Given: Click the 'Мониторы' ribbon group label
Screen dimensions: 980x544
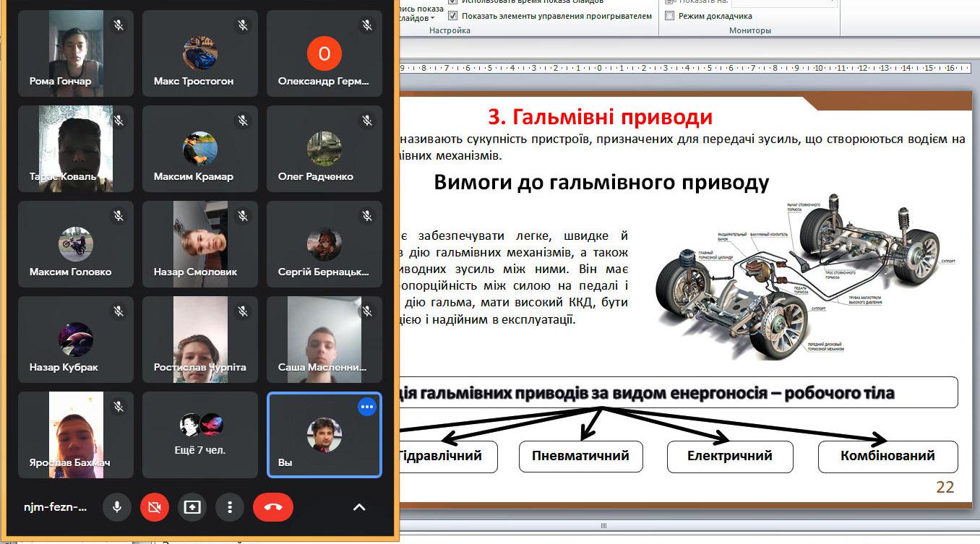Looking at the screenshot, I should 750,30.
